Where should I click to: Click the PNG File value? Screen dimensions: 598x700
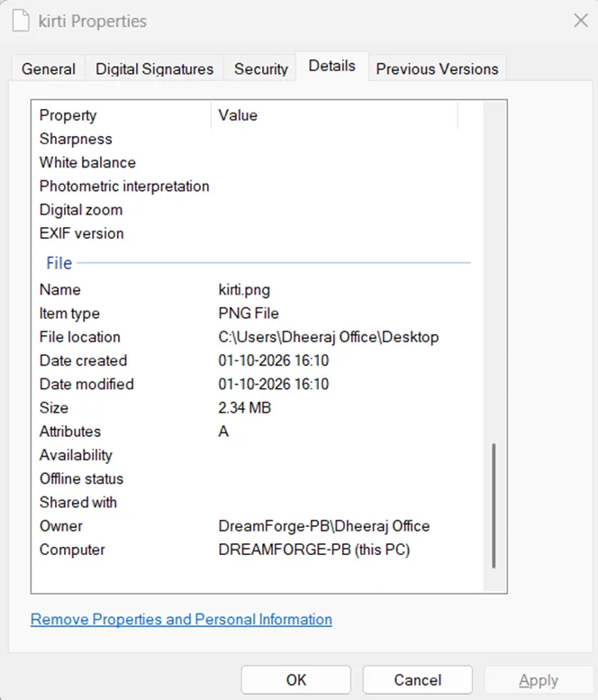click(x=249, y=314)
